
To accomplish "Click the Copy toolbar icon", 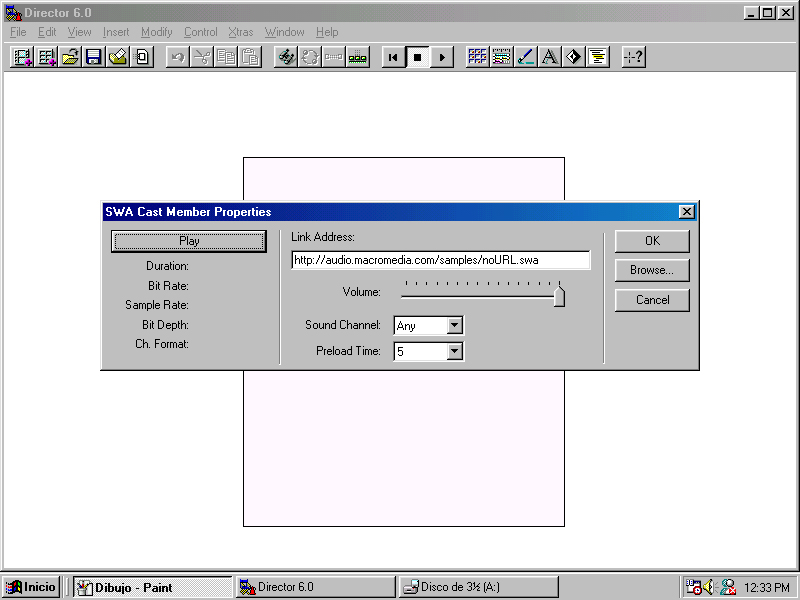I will pos(226,57).
